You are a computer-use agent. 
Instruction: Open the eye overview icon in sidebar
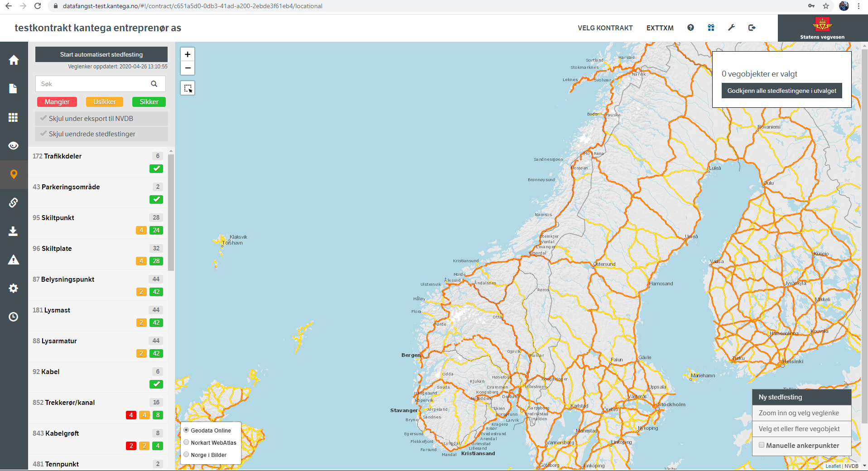[14, 145]
